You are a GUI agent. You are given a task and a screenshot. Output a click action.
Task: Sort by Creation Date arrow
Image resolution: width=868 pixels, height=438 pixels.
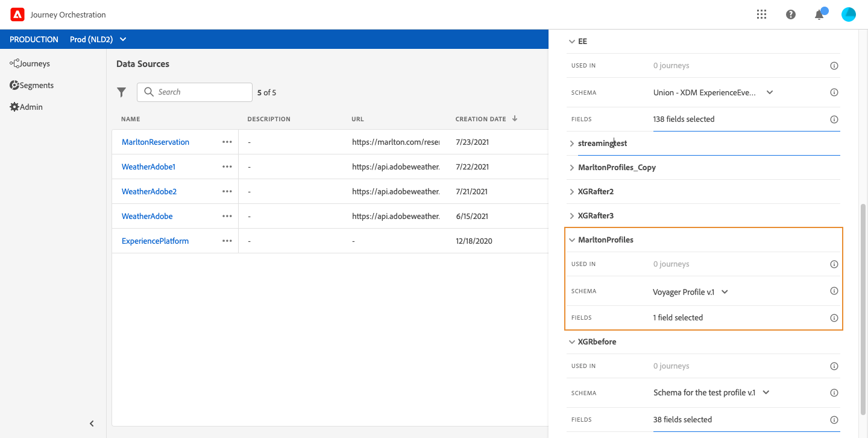515,119
